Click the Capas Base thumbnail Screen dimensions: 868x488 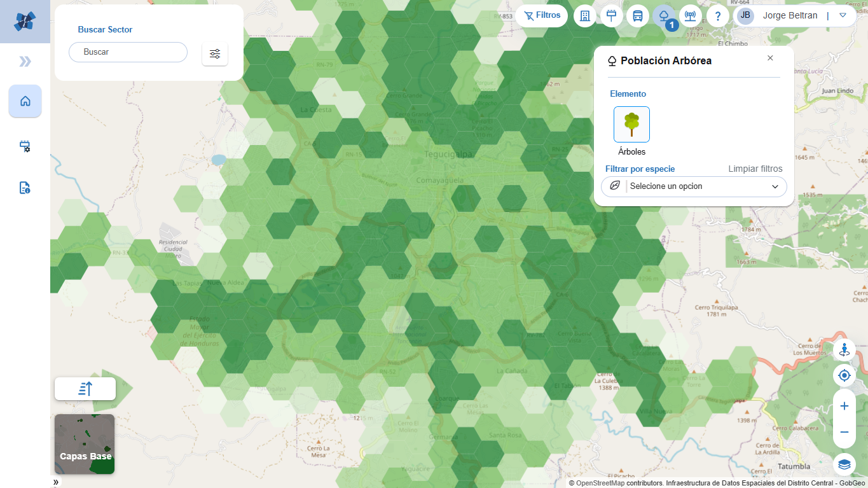click(85, 444)
